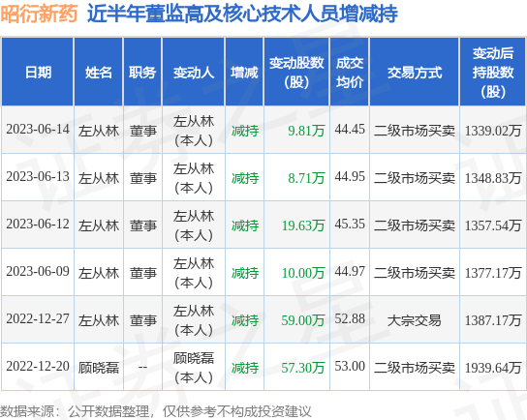
Task: Click the date 2023-06-14
Action: click(x=38, y=130)
